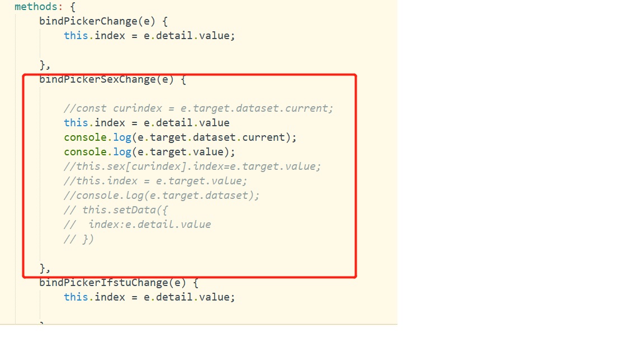The image size is (644, 362).
Task: Click commented this.sex[curindex].index line
Action: click(x=192, y=166)
